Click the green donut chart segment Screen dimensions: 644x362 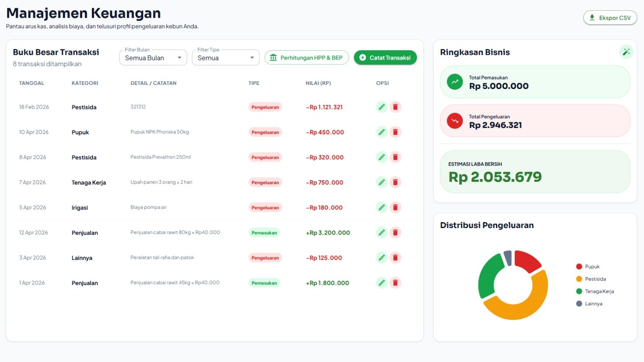click(486, 278)
